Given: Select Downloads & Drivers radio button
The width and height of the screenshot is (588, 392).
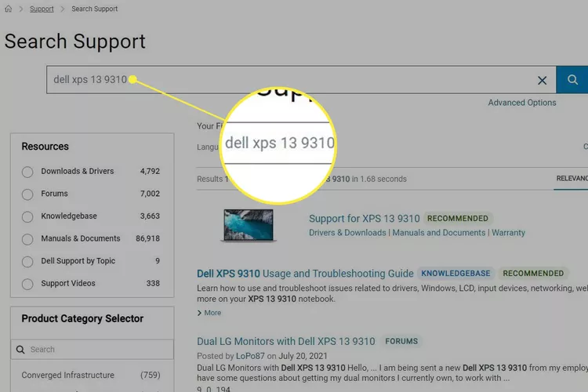Looking at the screenshot, I should tap(27, 172).
